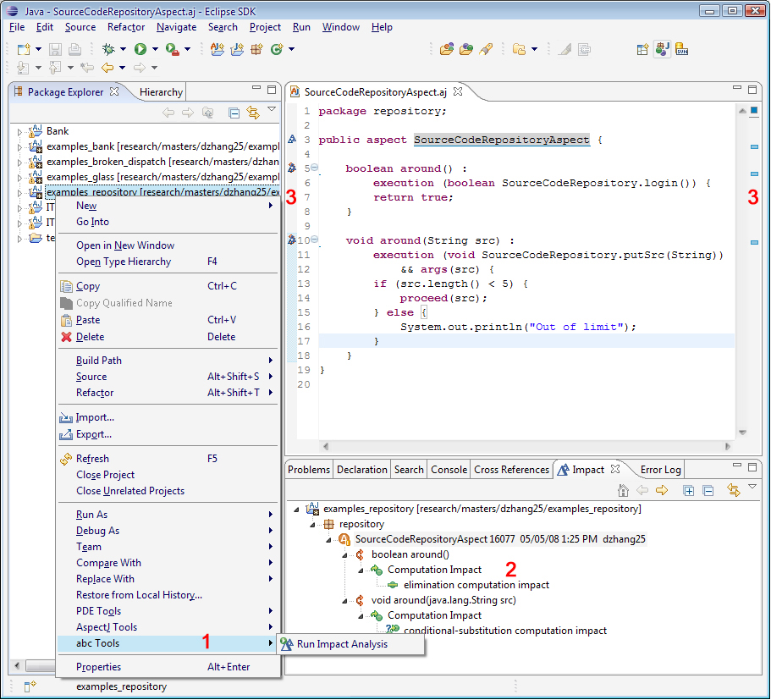Open External Tools run icon with toolbox

click(x=172, y=49)
